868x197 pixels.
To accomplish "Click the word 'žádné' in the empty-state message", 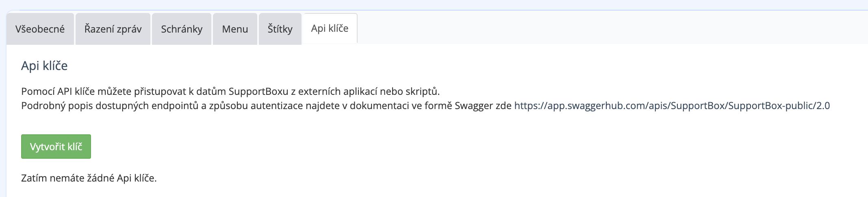I will pyautogui.click(x=100, y=178).
